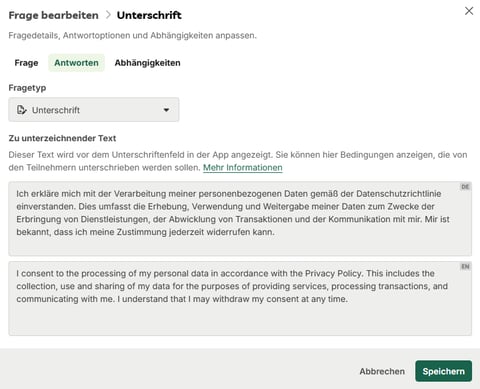The width and height of the screenshot is (480, 389).
Task: Open the Fragetyp dropdown arrow
Action: point(166,110)
